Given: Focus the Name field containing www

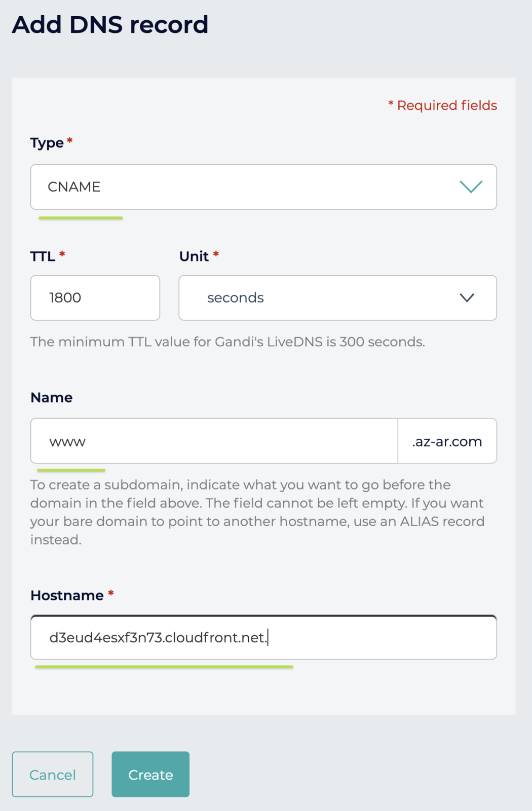Looking at the screenshot, I should click(x=214, y=441).
